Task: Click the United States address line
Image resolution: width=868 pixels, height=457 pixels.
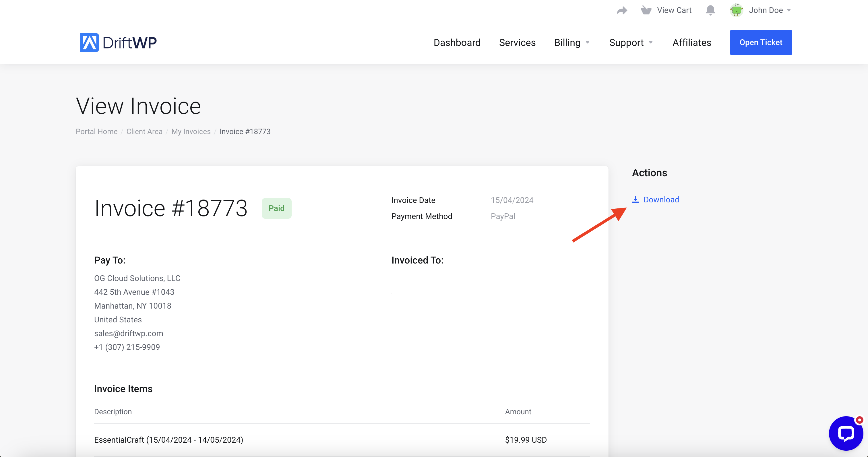Action: [118, 319]
